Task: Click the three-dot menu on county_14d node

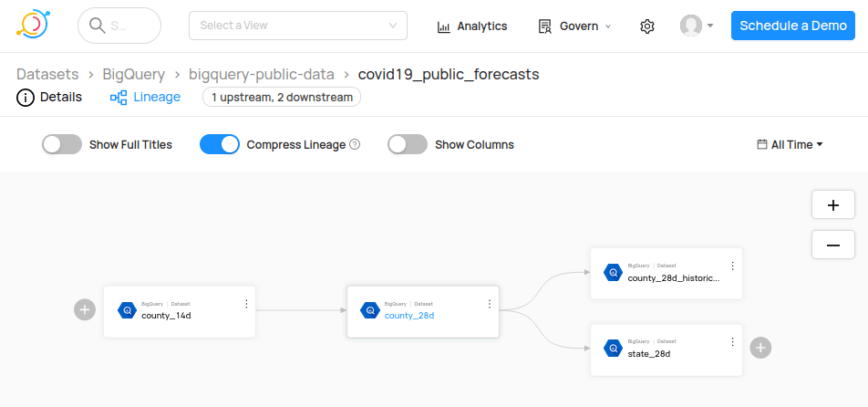Action: click(246, 304)
